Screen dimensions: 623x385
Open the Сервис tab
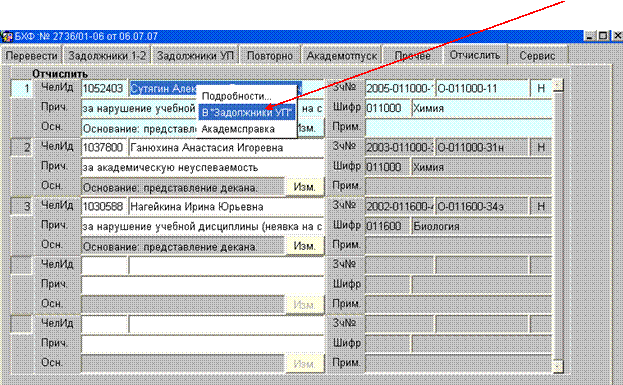(537, 56)
